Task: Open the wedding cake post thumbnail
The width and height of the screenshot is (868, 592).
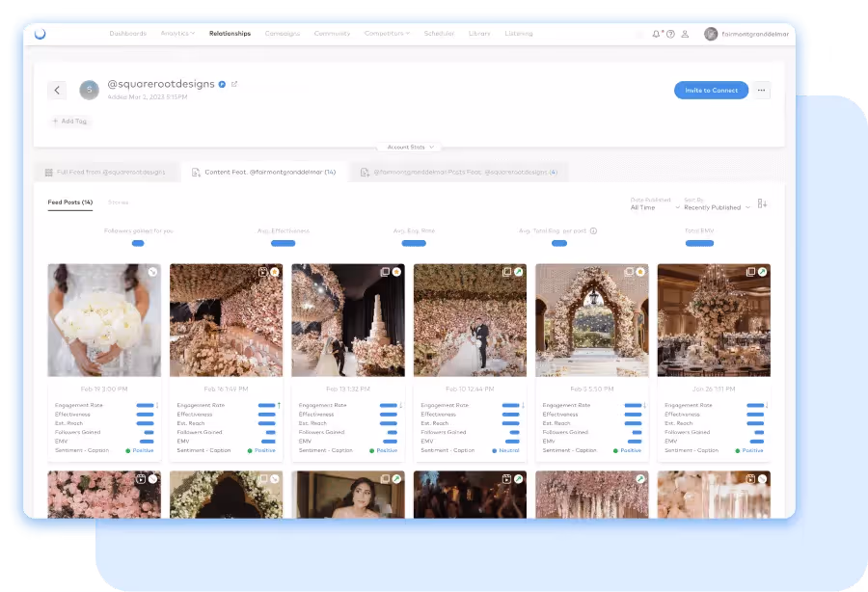Action: (348, 320)
